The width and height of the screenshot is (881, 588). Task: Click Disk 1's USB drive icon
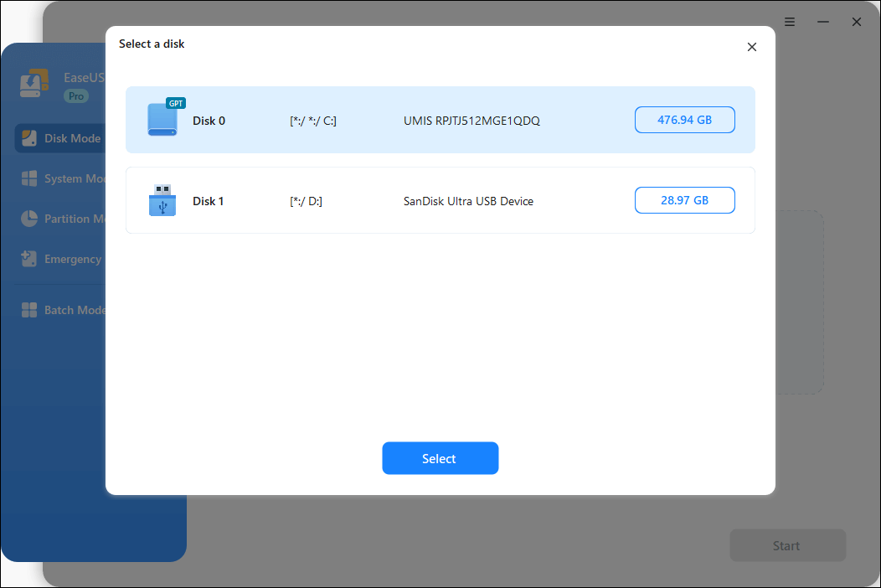tap(162, 200)
